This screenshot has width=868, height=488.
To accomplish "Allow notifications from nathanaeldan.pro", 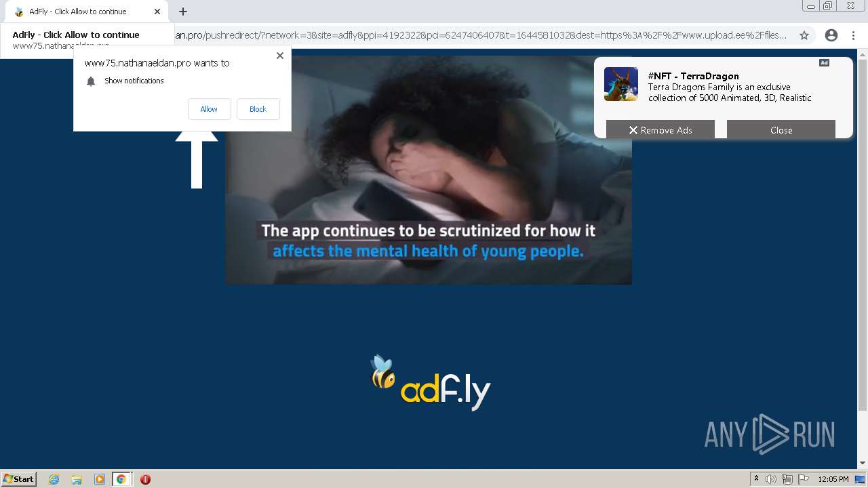I will pyautogui.click(x=209, y=109).
